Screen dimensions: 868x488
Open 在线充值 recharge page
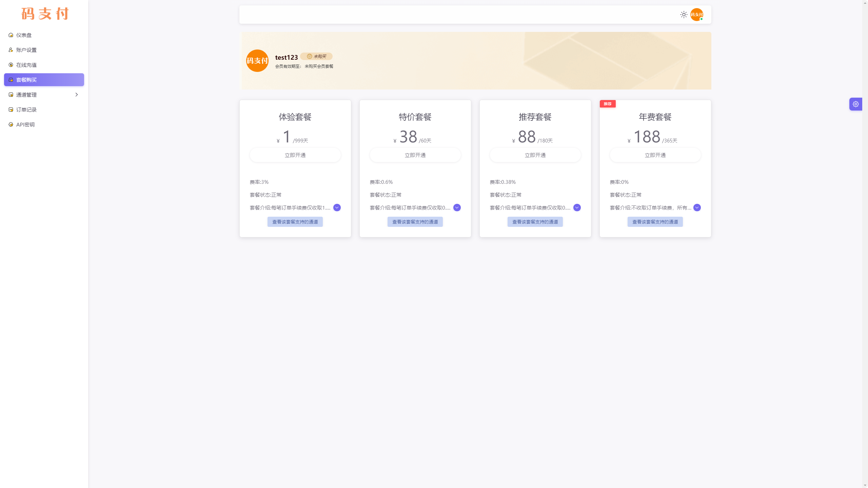[26, 64]
